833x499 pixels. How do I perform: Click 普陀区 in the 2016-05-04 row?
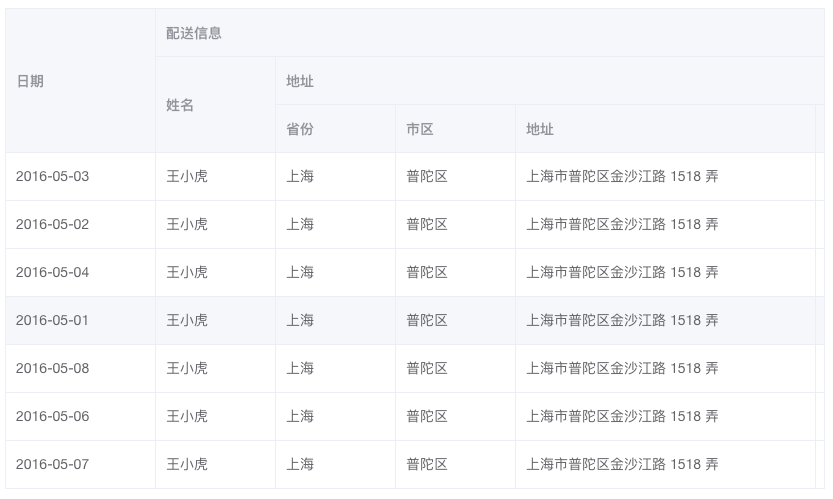pos(427,273)
